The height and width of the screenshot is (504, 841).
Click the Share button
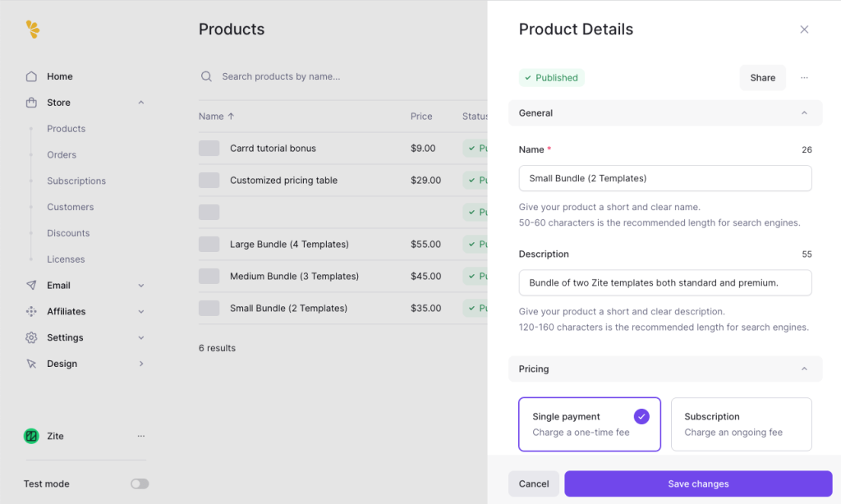click(763, 78)
